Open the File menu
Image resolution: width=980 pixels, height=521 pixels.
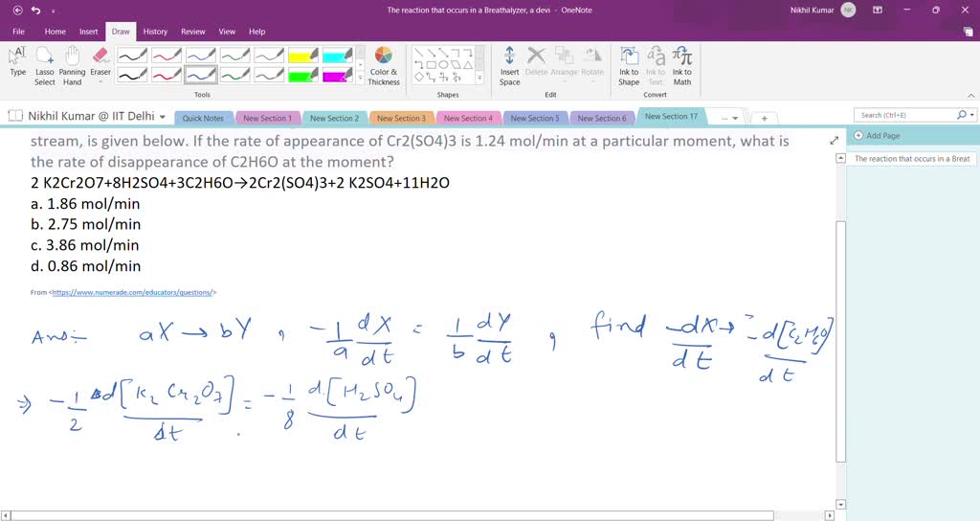point(19,32)
